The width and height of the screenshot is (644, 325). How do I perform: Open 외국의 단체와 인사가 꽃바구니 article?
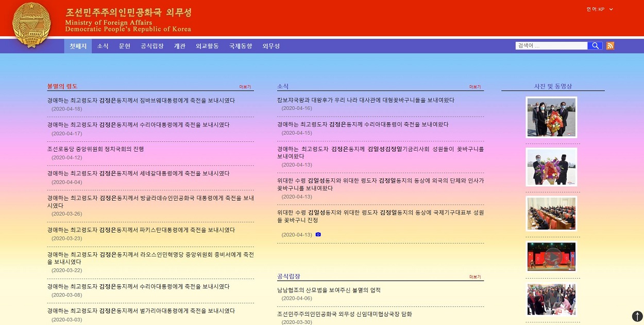(x=381, y=185)
